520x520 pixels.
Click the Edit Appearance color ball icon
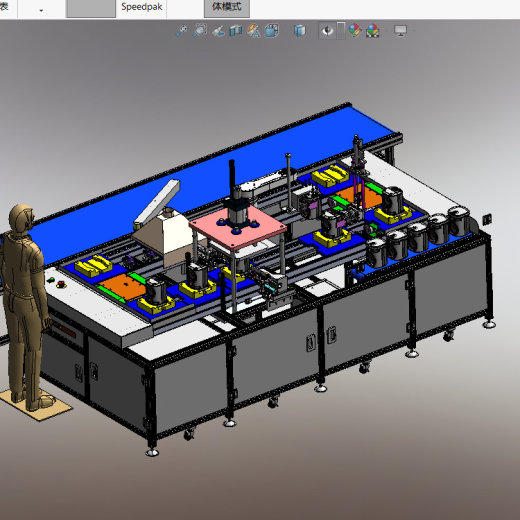[x=355, y=31]
